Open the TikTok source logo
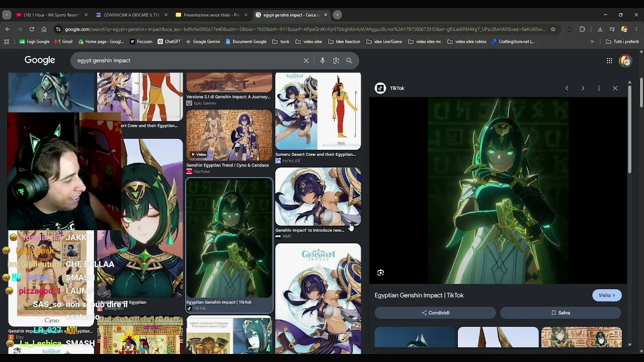644x362 pixels. point(380,88)
